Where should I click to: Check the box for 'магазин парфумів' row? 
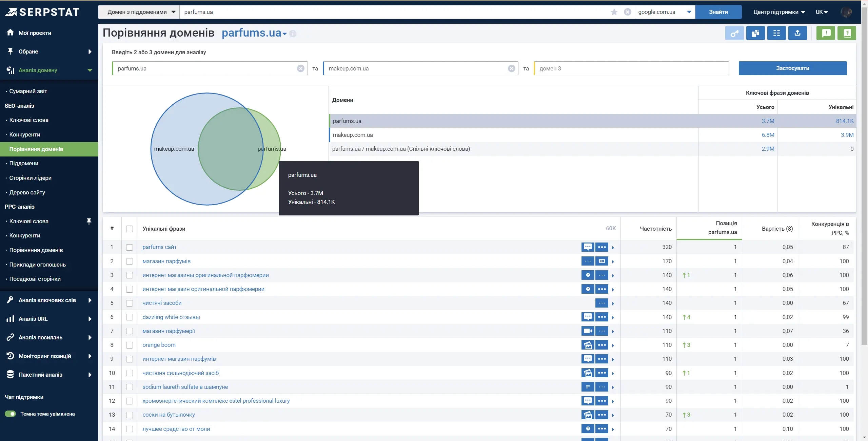click(x=130, y=261)
